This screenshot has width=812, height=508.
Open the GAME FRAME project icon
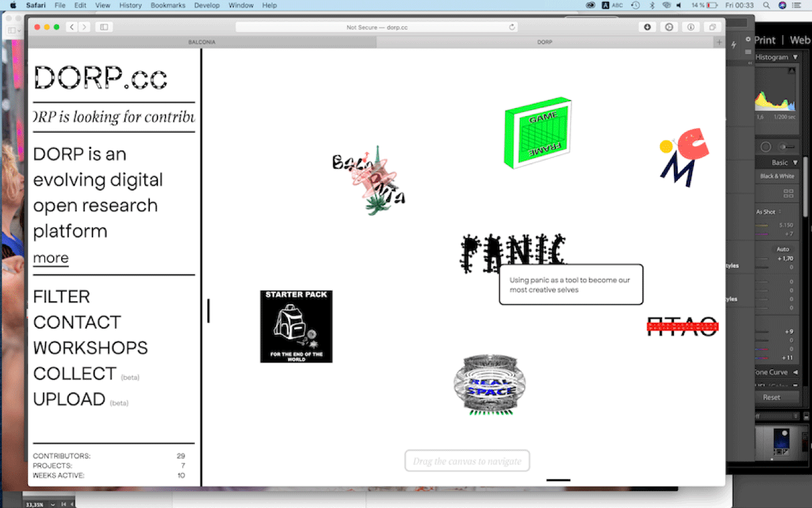click(537, 134)
